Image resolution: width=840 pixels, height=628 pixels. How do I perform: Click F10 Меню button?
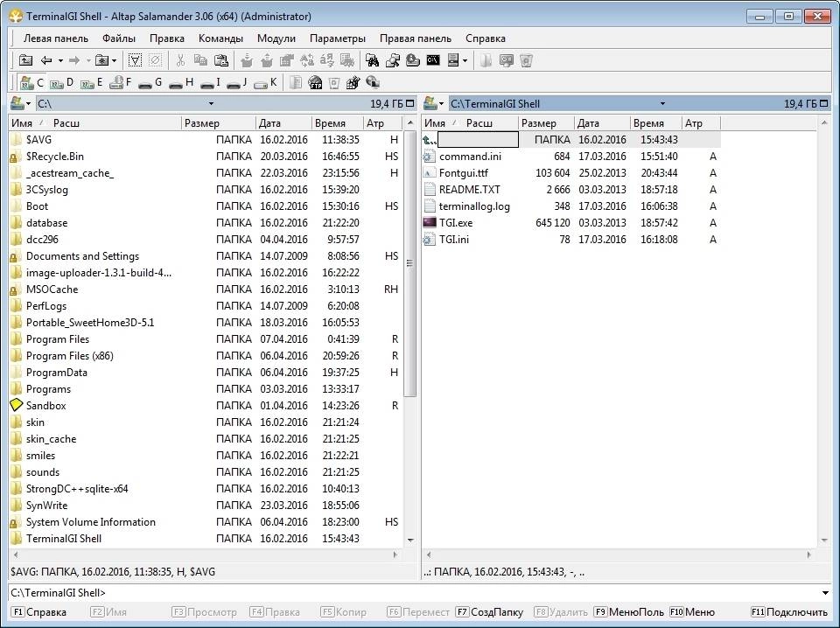pyautogui.click(x=692, y=612)
